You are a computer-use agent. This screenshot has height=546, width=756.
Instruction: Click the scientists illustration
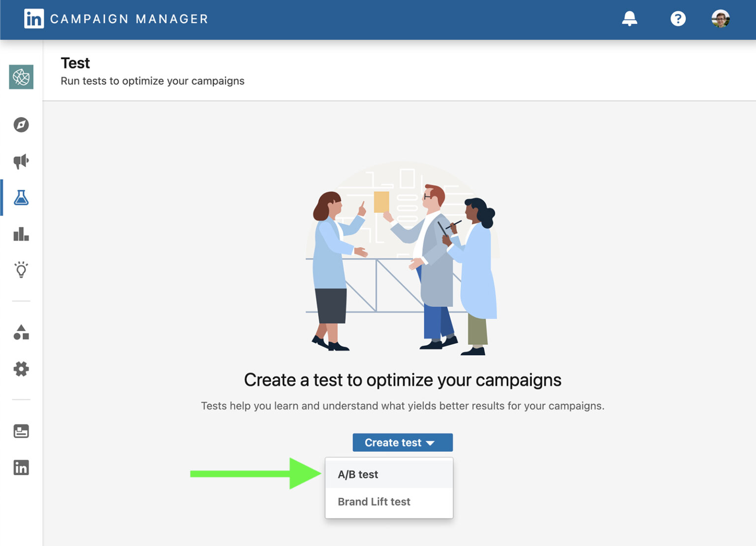[403, 258]
